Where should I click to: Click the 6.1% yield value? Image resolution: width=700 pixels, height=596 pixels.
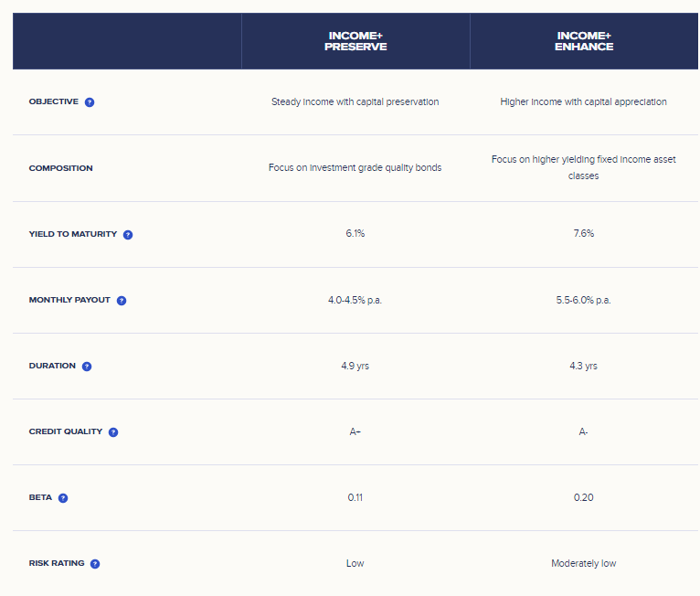(x=355, y=233)
